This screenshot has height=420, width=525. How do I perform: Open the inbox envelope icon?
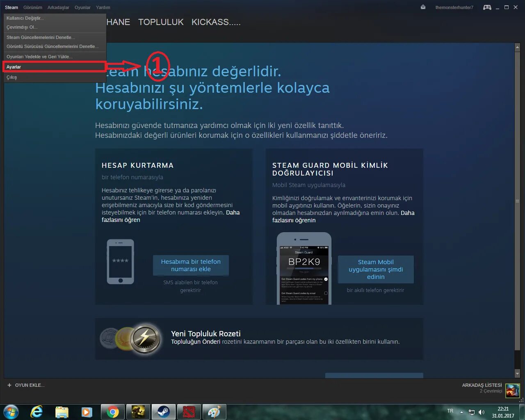423,7
